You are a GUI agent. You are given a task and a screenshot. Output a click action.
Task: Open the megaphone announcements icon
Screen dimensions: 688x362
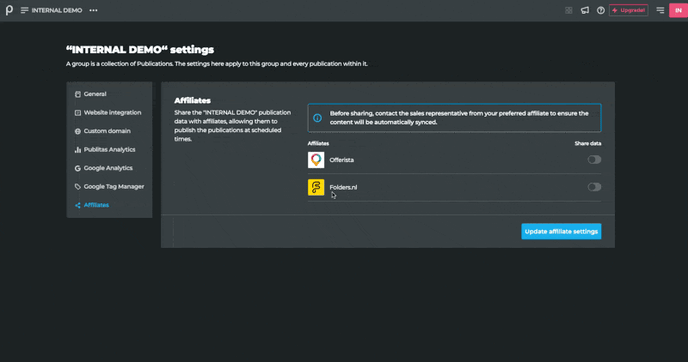coord(585,10)
